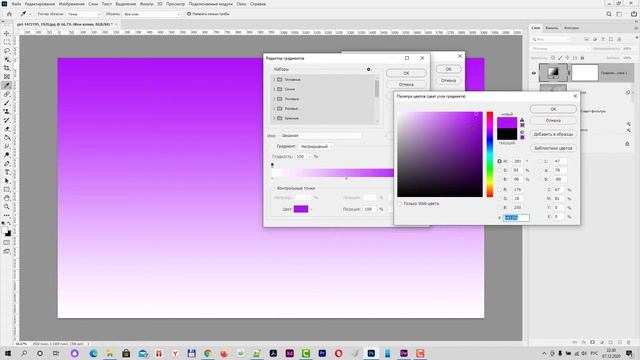640x360 pixels.
Task: Open taskbar search magnifier
Action: point(24,353)
